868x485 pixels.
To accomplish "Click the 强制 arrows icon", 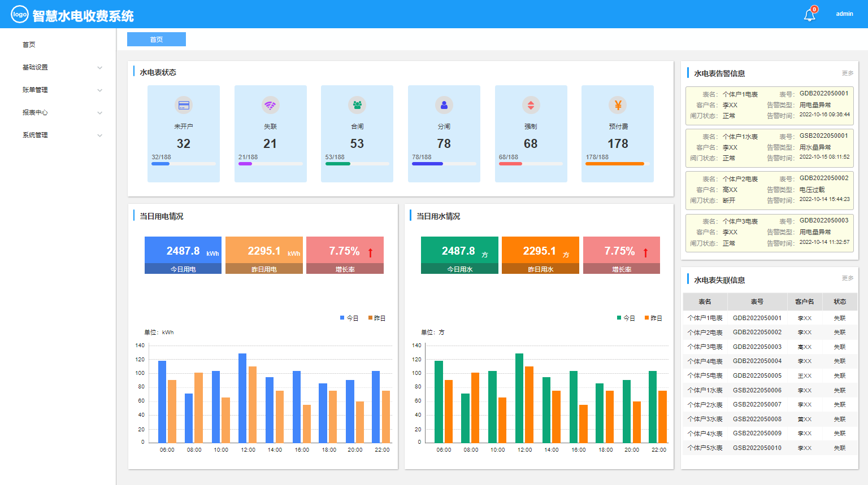I will click(x=531, y=105).
